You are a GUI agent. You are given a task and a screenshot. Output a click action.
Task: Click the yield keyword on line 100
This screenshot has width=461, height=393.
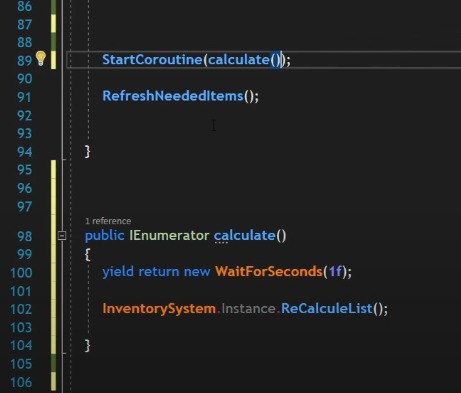118,272
